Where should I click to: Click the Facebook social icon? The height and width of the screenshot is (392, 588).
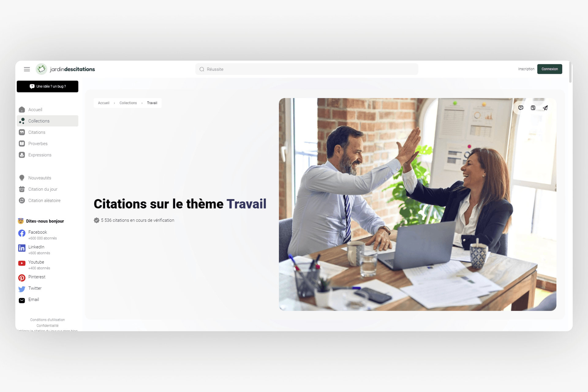tap(22, 233)
